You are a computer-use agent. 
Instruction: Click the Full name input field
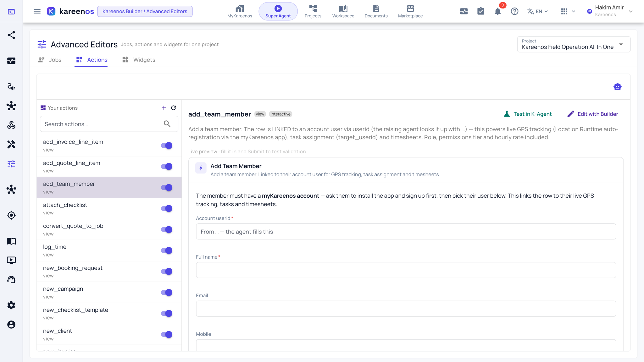point(406,270)
